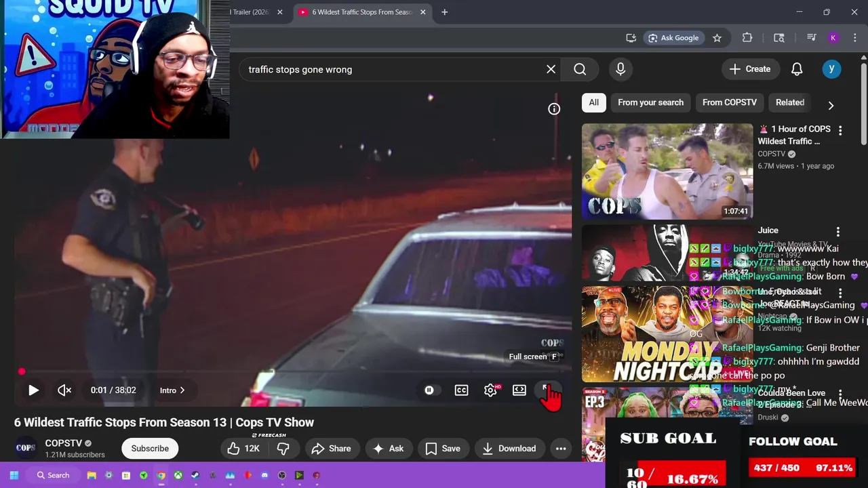Open video settings gear with HD badge
The height and width of the screenshot is (488, 868).
pyautogui.click(x=491, y=390)
